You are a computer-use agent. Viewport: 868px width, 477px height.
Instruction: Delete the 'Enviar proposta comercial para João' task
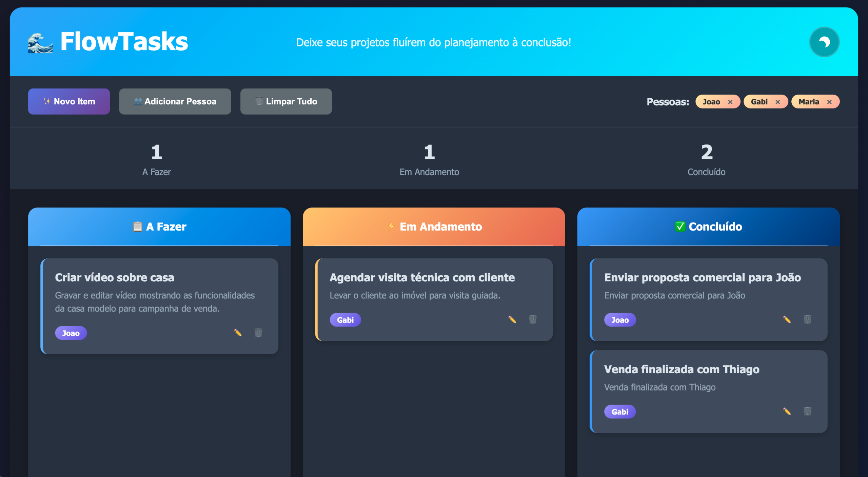(x=807, y=319)
